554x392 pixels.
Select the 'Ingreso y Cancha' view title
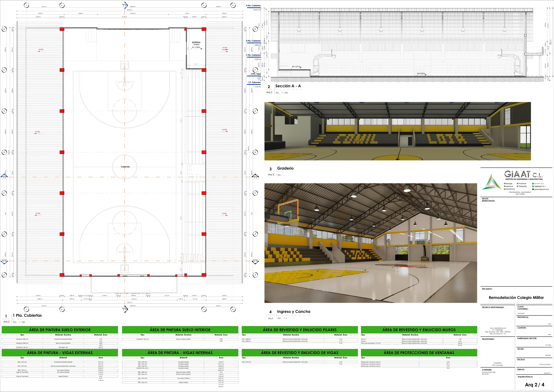294,312
